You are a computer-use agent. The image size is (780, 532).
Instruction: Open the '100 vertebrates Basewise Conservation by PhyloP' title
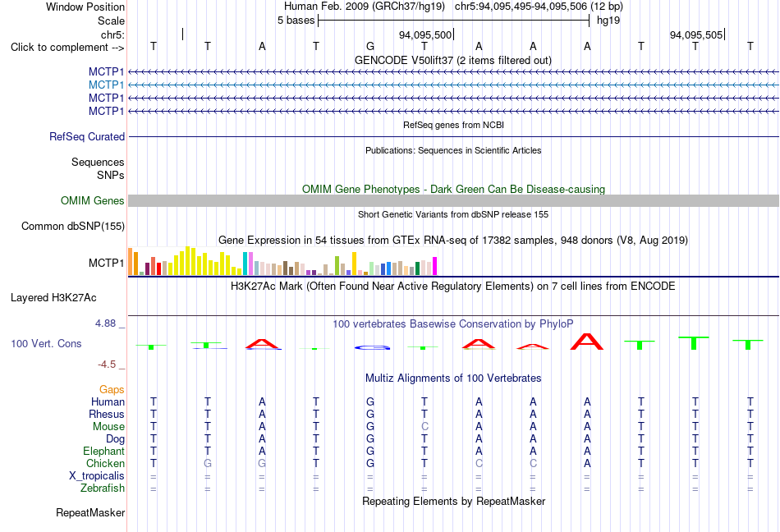pyautogui.click(x=453, y=324)
